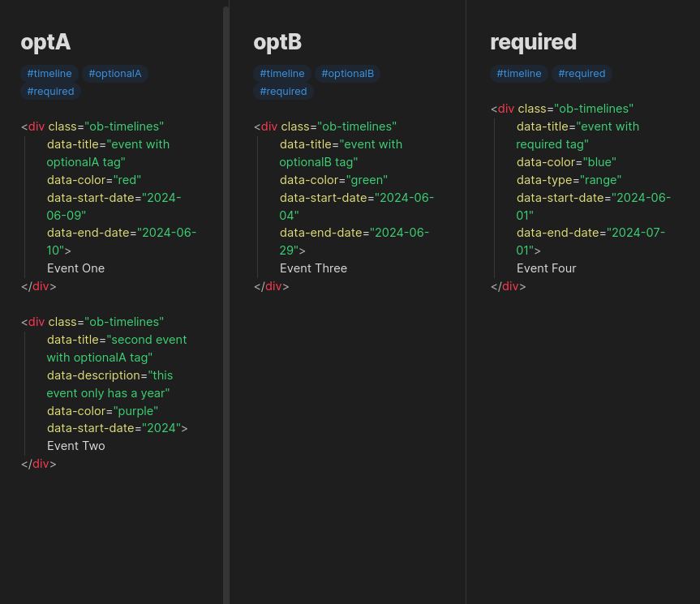
Task: Click the #required tag in required column
Action: [582, 73]
